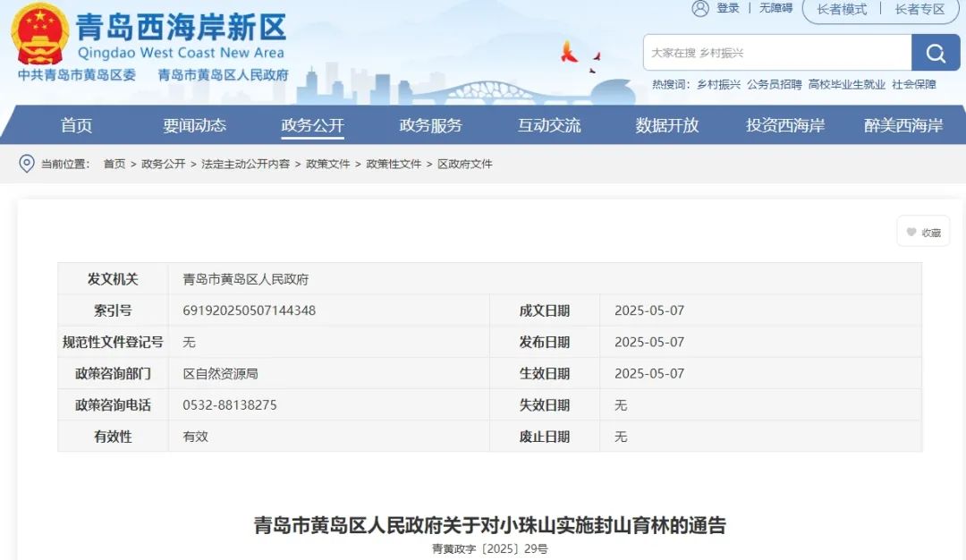This screenshot has height=560, width=966.
Task: Click breadcrumb link 政策文件
Action: coord(327,164)
